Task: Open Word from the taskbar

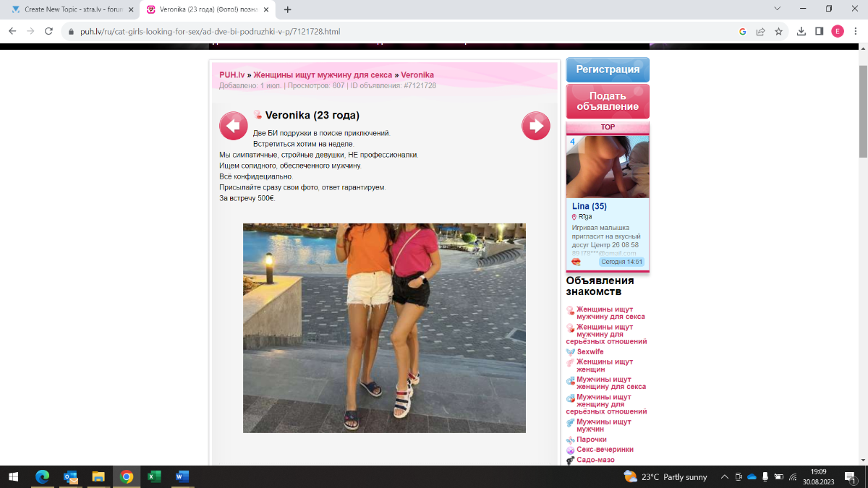Action: tap(182, 476)
